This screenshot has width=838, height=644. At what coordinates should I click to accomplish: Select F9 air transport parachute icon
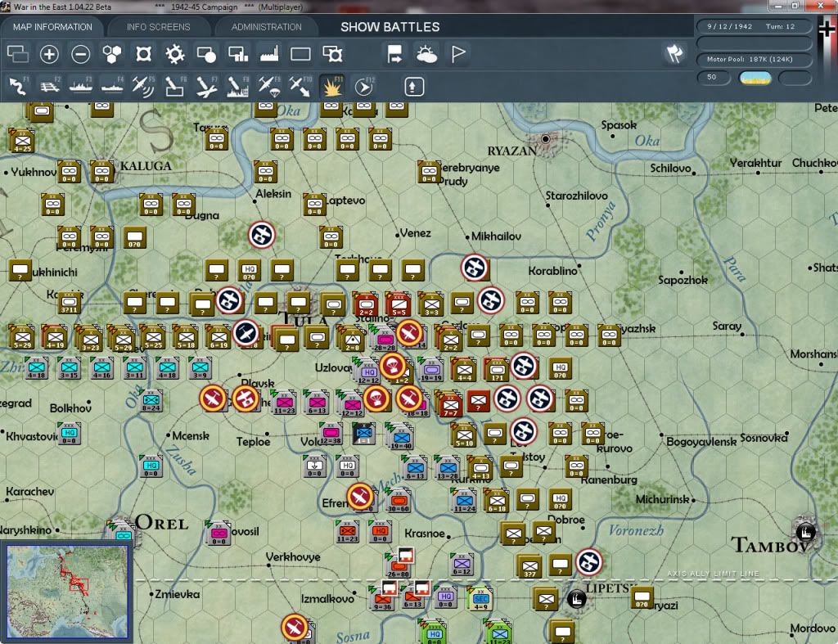(268, 87)
